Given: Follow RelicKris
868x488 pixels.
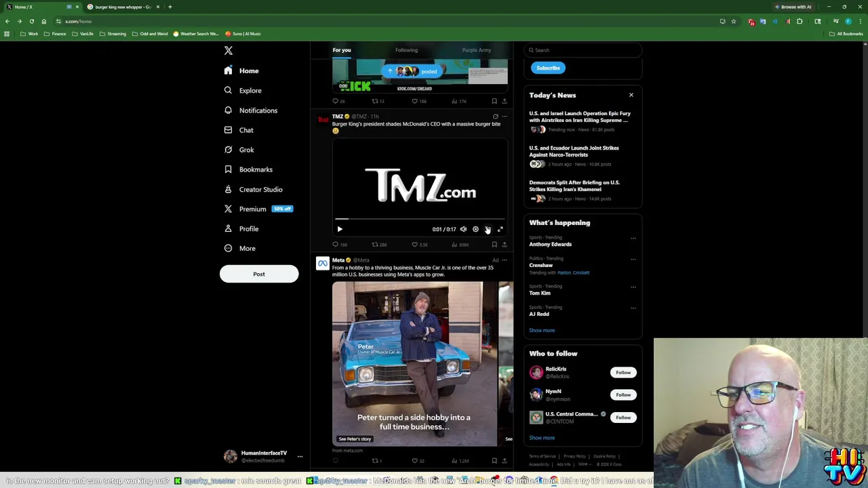Looking at the screenshot, I should 623,372.
